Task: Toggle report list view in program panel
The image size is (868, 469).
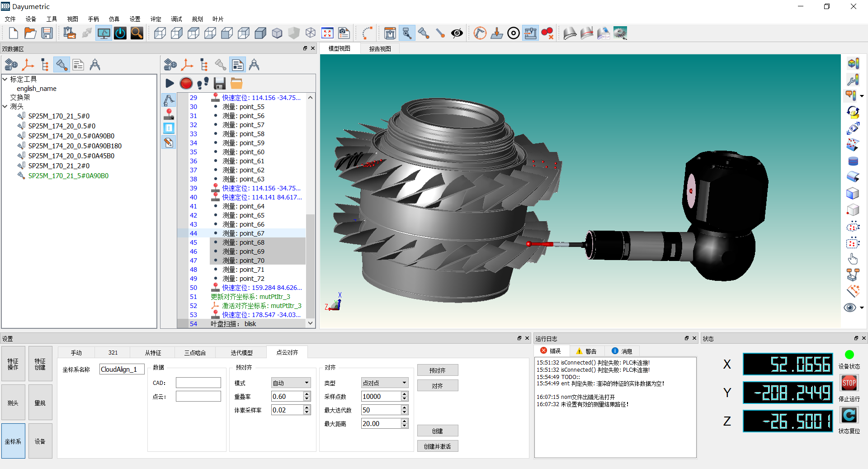Action: 237,65
